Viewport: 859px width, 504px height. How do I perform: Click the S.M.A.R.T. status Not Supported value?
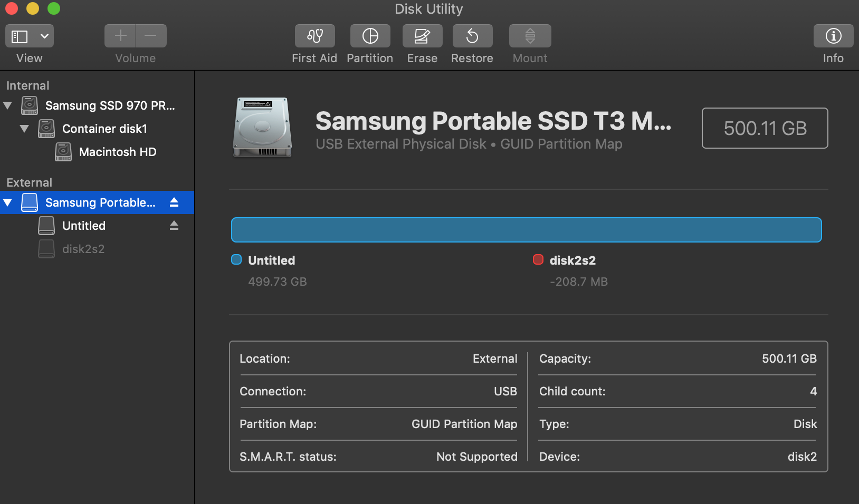pyautogui.click(x=477, y=457)
